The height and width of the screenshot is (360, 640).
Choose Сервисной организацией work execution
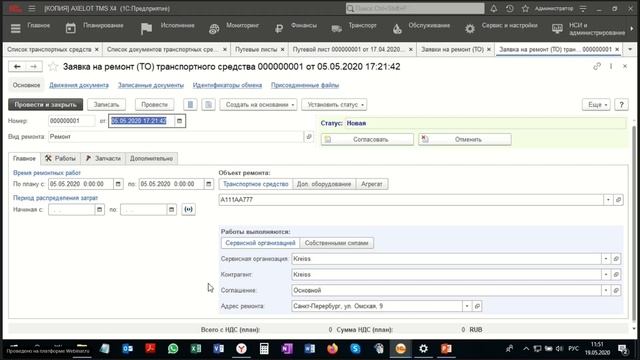[260, 243]
